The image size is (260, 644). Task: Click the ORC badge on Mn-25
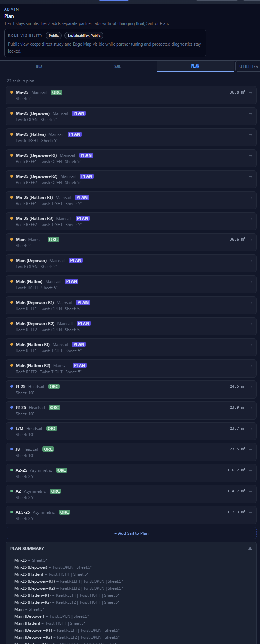pos(56,92)
